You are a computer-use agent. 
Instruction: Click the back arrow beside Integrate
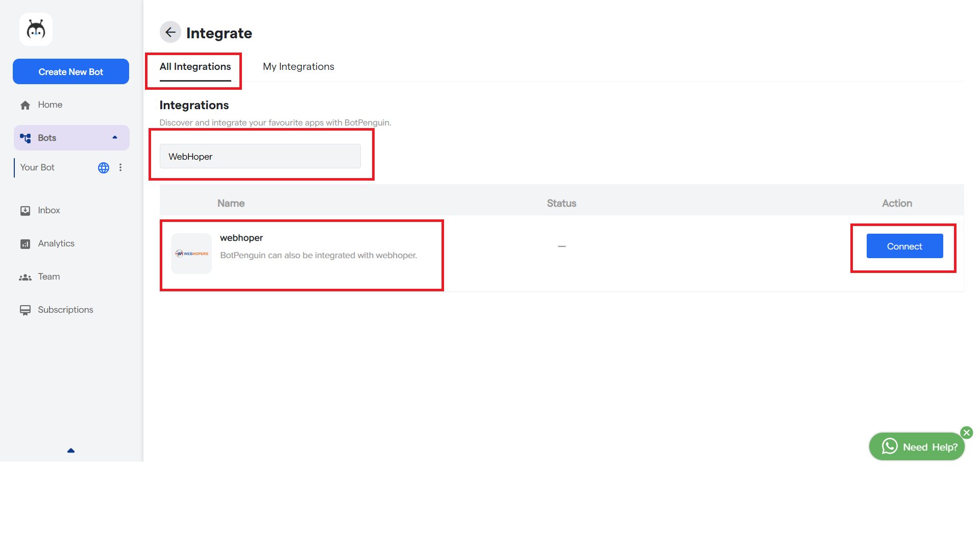[x=170, y=32]
